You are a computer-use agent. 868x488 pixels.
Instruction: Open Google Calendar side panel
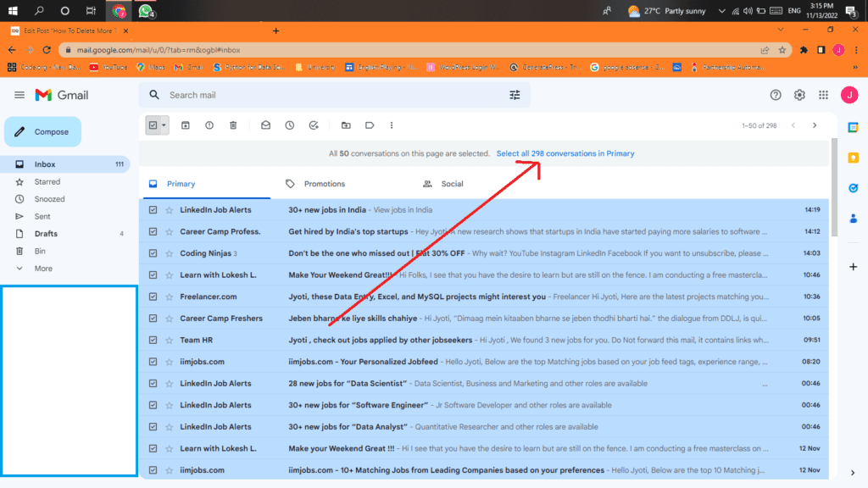coord(853,127)
